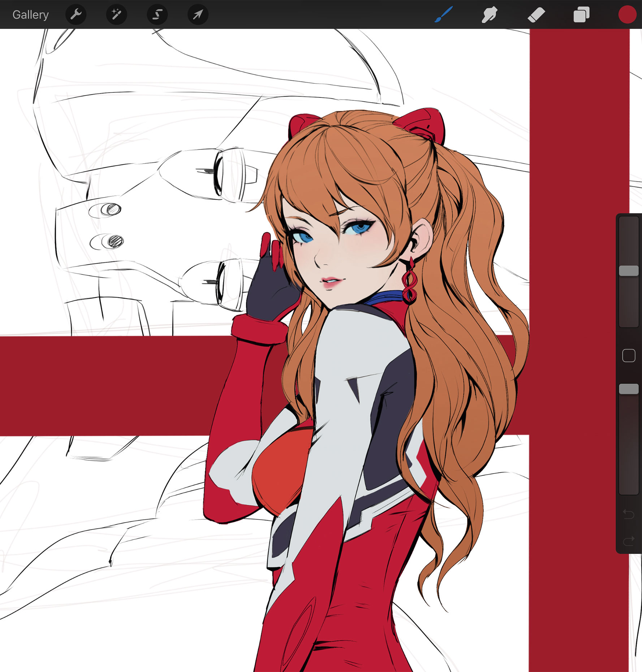Open the Actions wrench menu
Screen dimensions: 642x672
click(x=76, y=14)
